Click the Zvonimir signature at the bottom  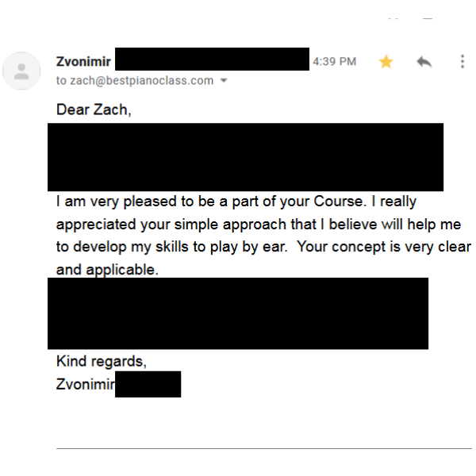pyautogui.click(x=86, y=385)
